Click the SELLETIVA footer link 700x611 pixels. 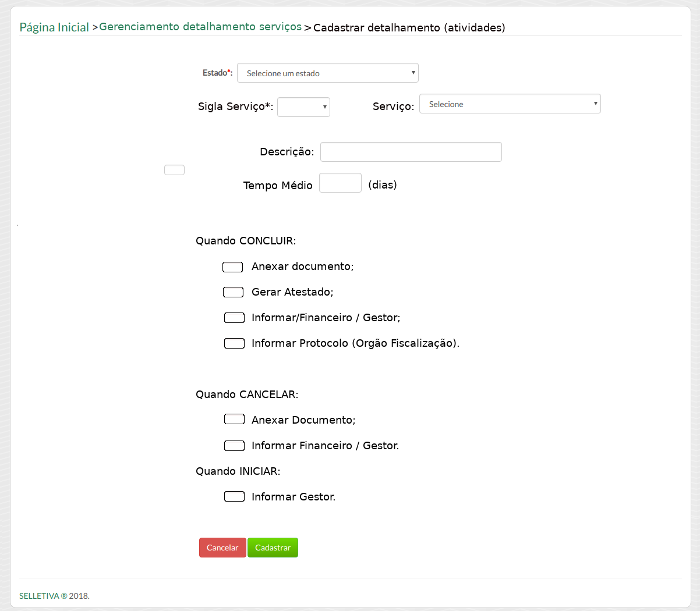click(39, 596)
